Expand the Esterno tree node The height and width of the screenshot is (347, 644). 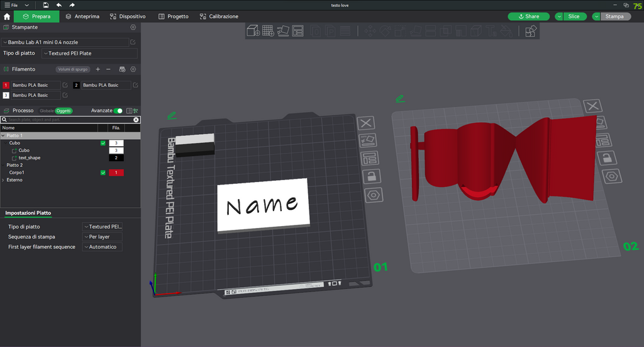coord(3,180)
